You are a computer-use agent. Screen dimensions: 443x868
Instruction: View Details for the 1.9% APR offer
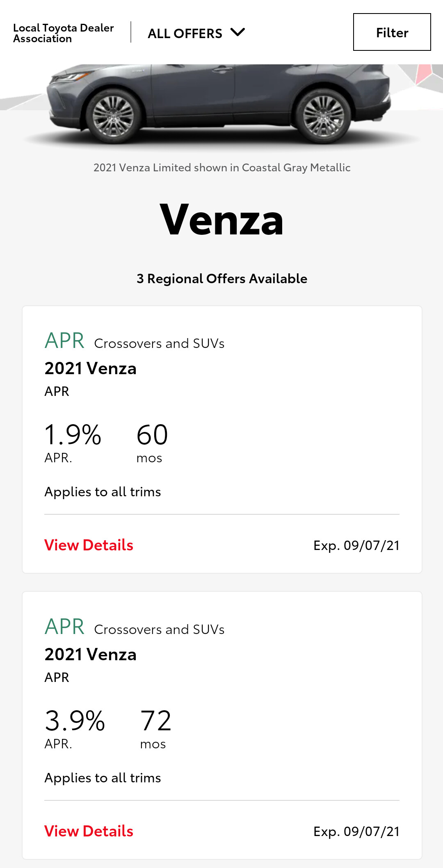pos(89,545)
